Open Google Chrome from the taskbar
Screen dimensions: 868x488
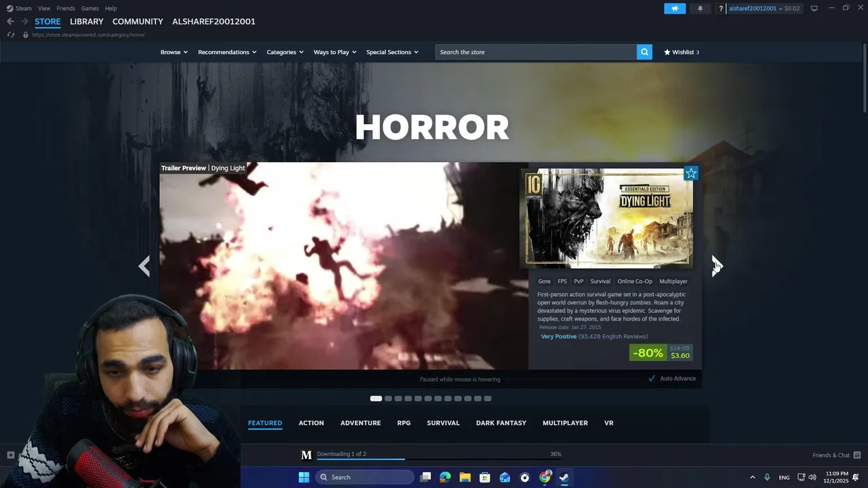[x=545, y=477]
